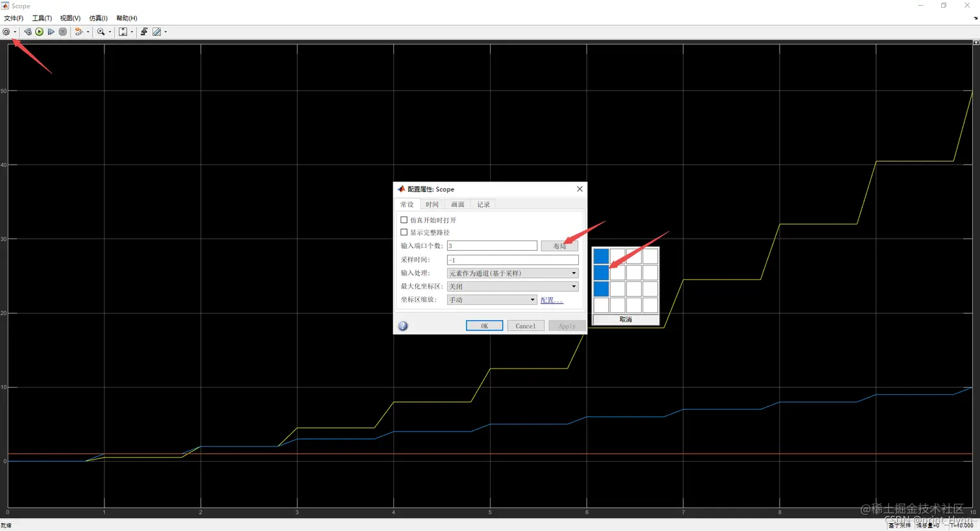Click the dock arrow at menu bar end
Viewport: 980px width, 531px height.
coord(975,18)
